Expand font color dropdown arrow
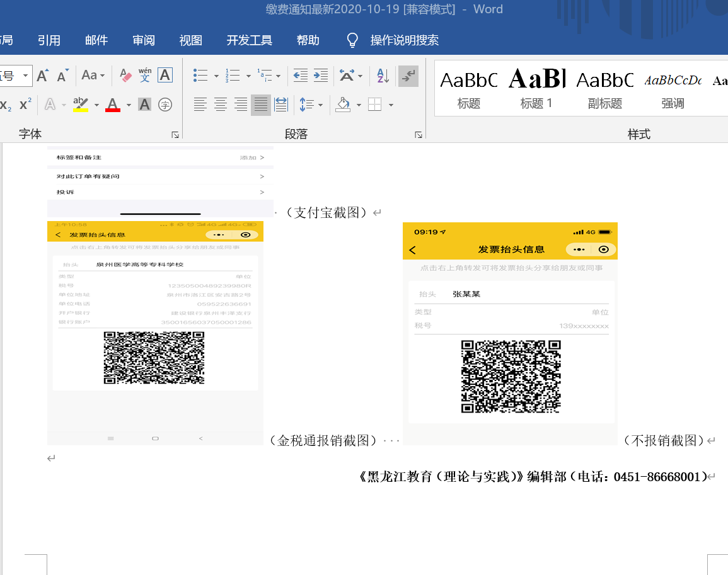 pos(129,105)
